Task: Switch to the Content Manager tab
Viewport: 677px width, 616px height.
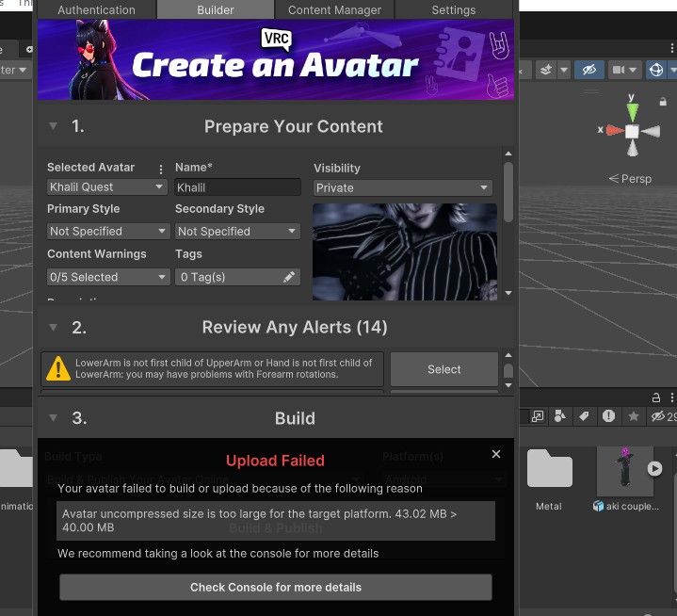Action: (x=334, y=10)
